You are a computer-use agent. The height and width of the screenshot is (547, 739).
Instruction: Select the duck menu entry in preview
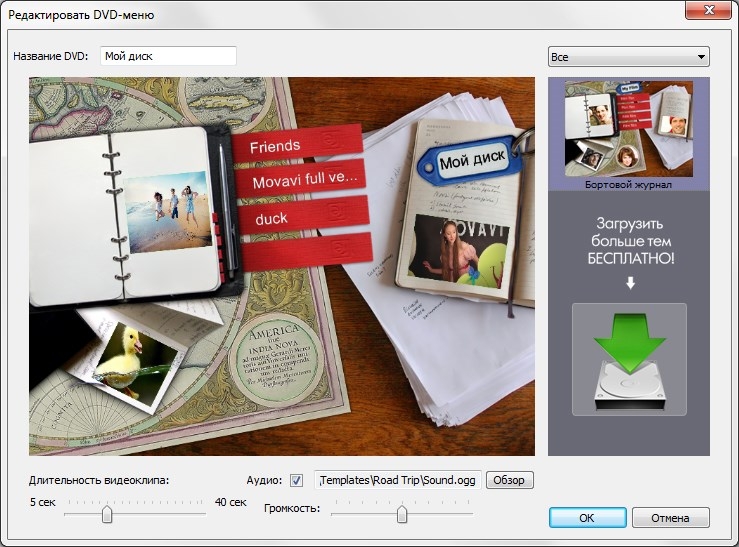click(x=303, y=216)
